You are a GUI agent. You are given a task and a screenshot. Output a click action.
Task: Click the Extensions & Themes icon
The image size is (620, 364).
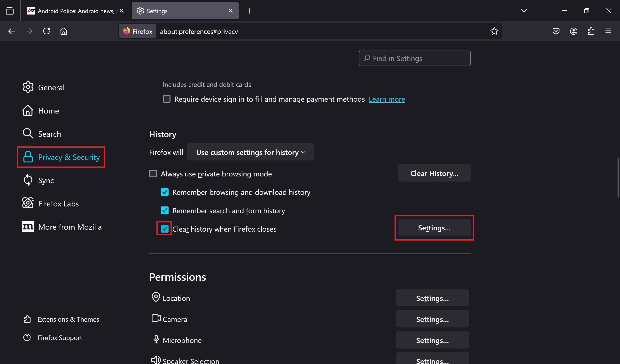click(x=27, y=319)
